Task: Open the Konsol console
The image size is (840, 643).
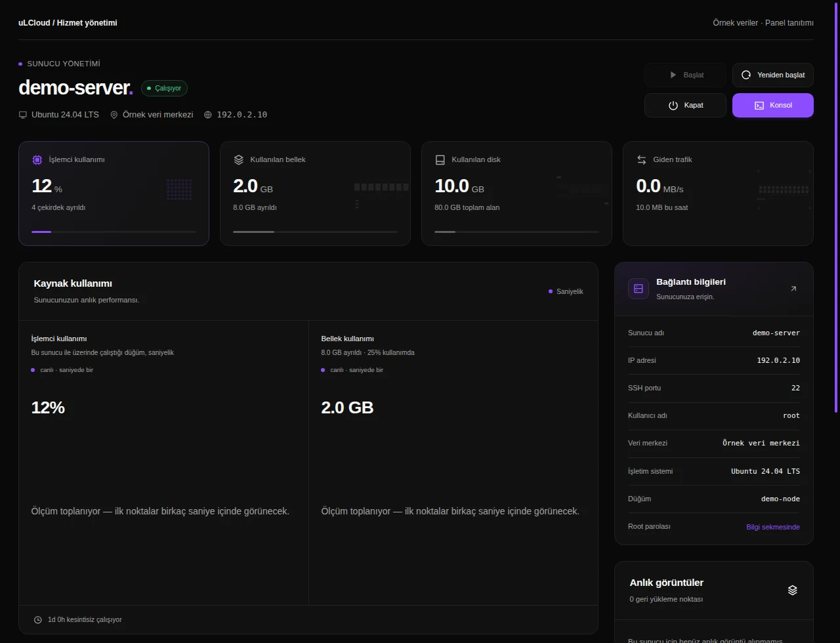Action: coord(773,105)
